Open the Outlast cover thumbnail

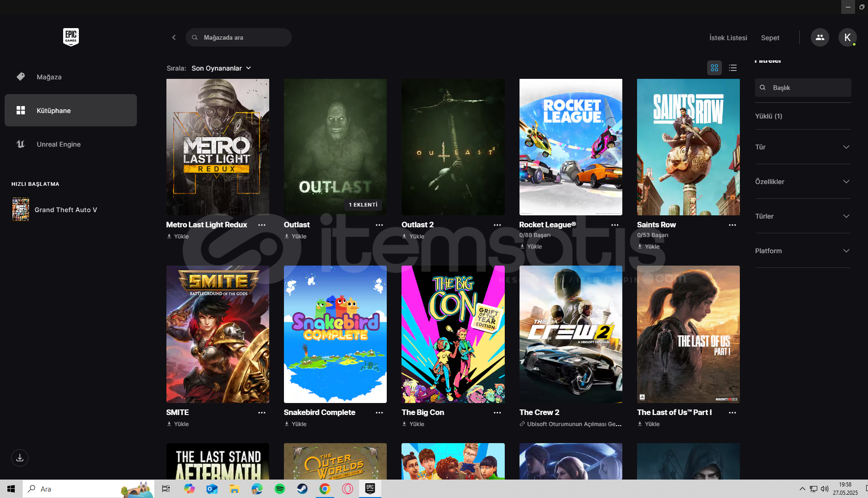point(335,147)
